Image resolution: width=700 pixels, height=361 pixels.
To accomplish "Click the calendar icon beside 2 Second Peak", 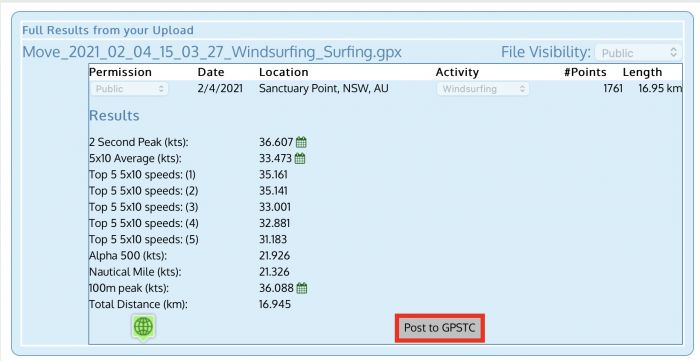I will point(301,142).
